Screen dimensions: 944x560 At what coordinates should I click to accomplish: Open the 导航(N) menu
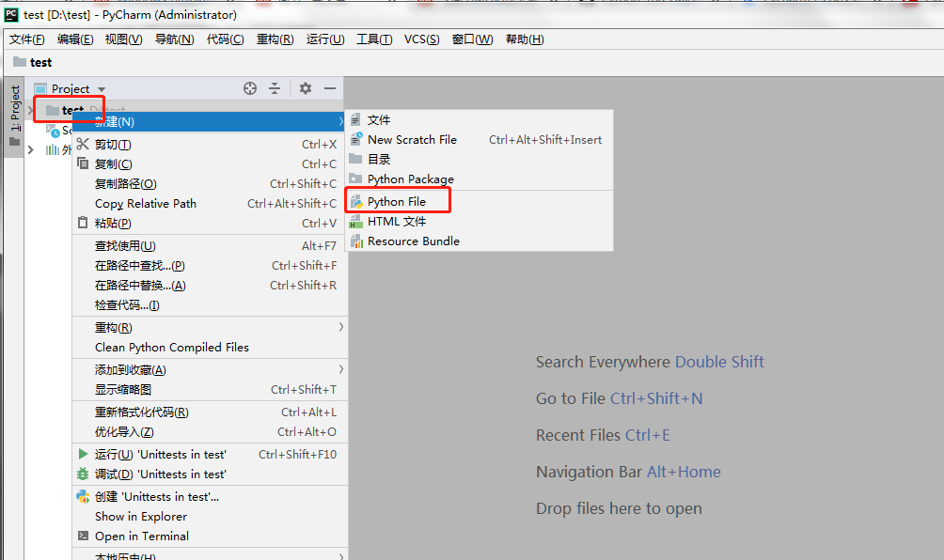[x=175, y=39]
